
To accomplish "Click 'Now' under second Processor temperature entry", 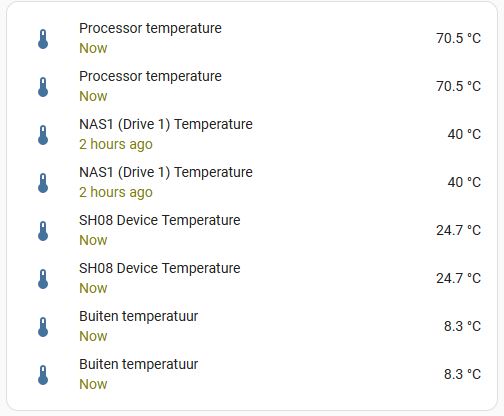I will (93, 97).
